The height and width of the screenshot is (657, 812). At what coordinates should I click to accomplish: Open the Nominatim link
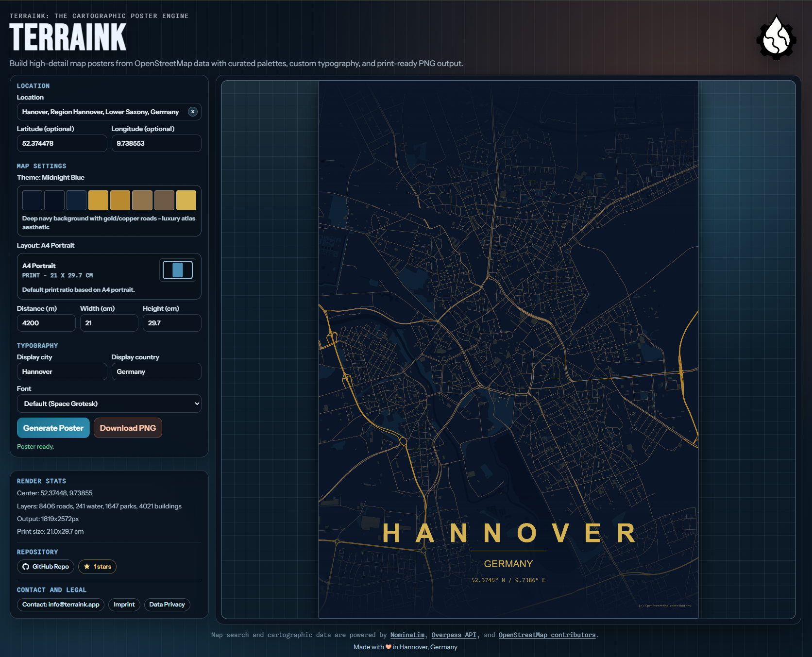pyautogui.click(x=407, y=635)
